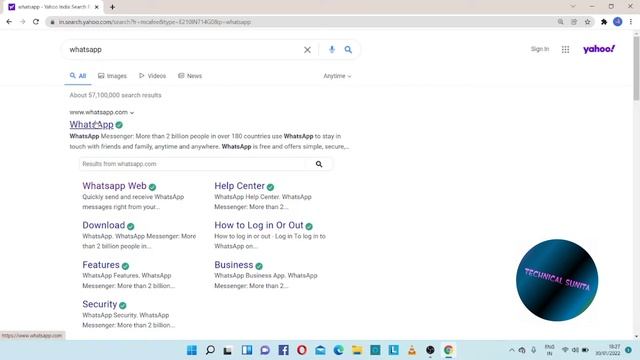This screenshot has height=360, width=640.
Task: Bookmark this page with the star icon
Action: coord(587,22)
